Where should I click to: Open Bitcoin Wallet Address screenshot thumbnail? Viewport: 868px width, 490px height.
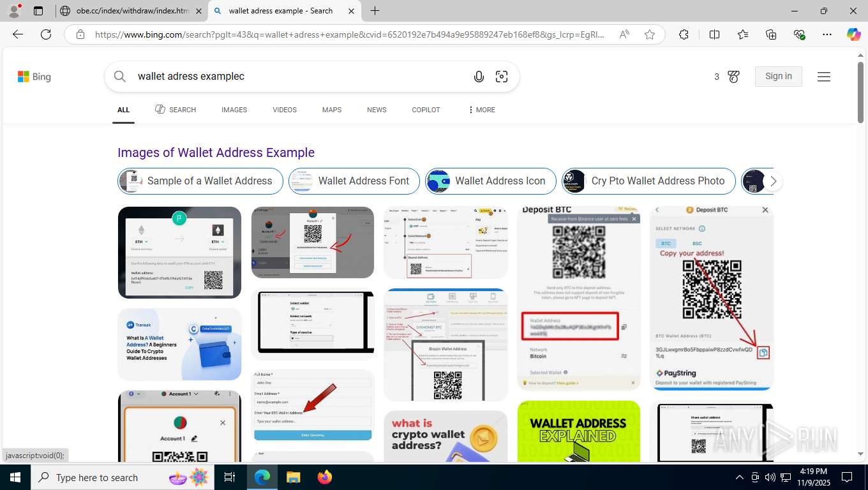445,345
